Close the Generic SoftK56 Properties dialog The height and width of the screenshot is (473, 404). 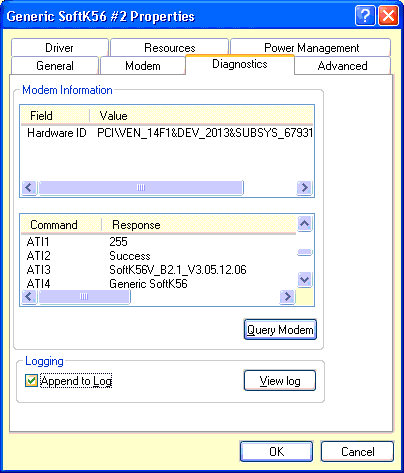(x=389, y=15)
